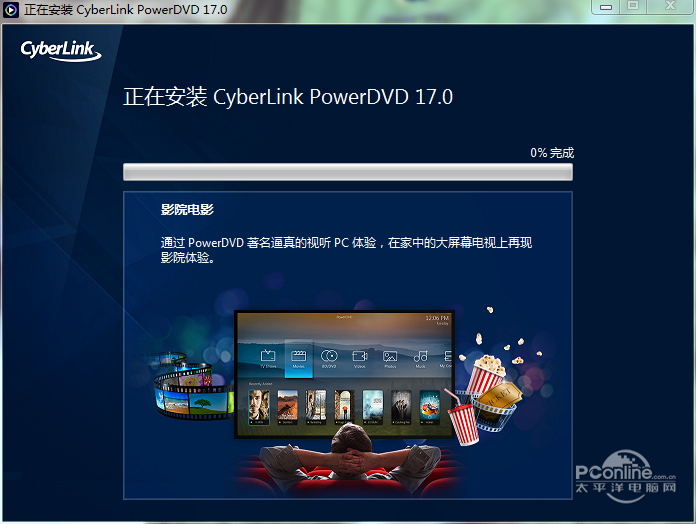Click the TV Shows icon in the preview
Image resolution: width=696 pixels, height=524 pixels.
click(x=268, y=358)
